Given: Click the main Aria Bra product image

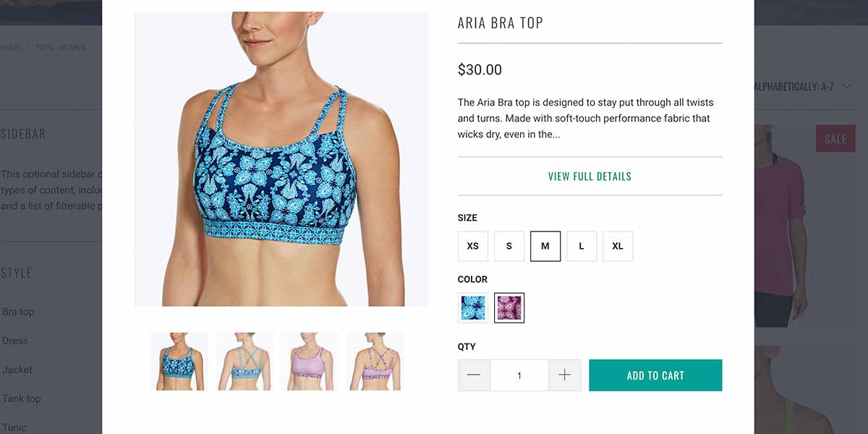Looking at the screenshot, I should point(281,159).
